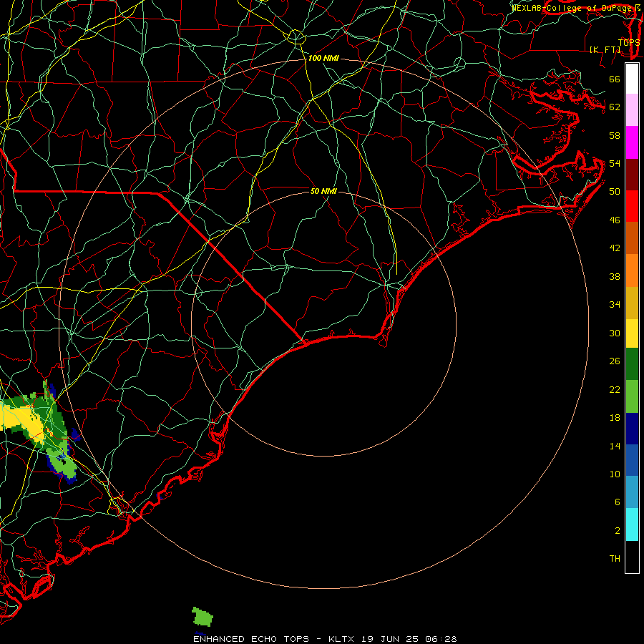This screenshot has height=644, width=644.
Task: Click the "38" scale label
Action: click(x=615, y=277)
